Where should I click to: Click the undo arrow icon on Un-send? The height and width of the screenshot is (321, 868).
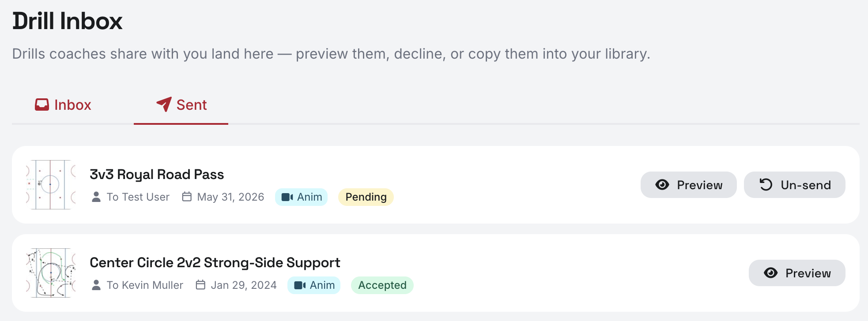click(x=766, y=185)
